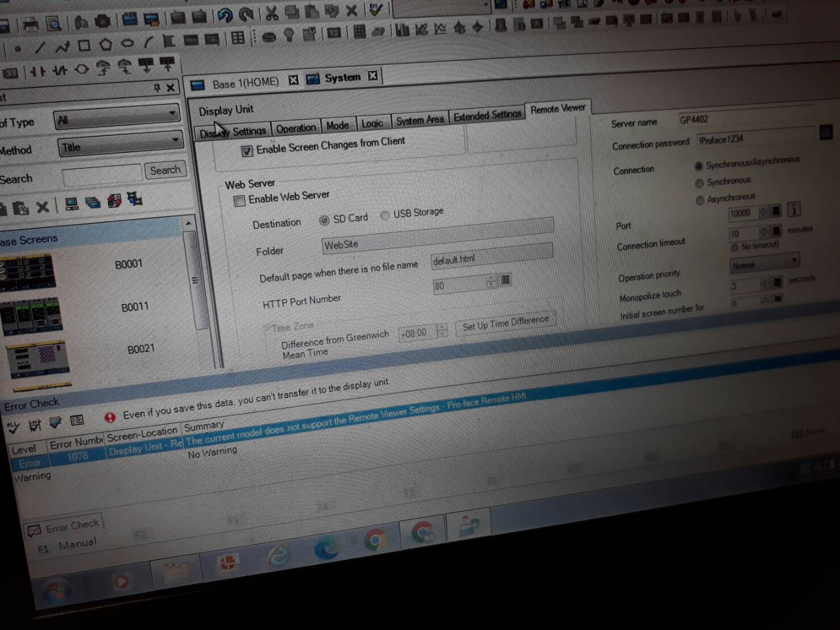Screen dimensions: 840x630
Task: Select the Rectangle drawing tool
Action: [84, 45]
